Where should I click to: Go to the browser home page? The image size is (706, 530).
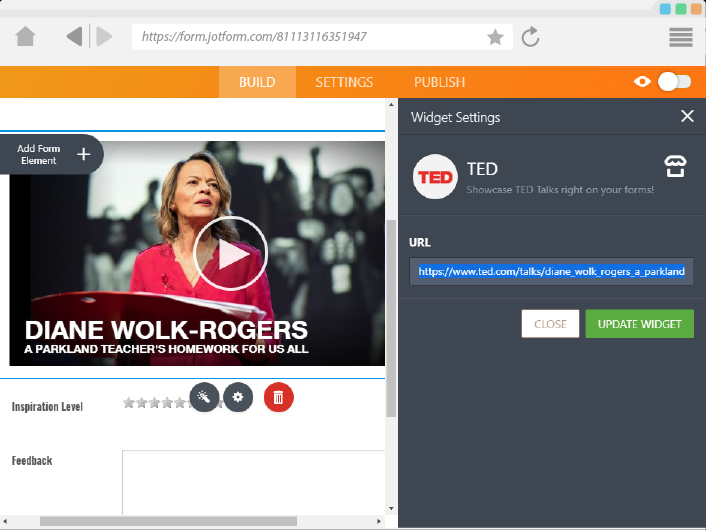[x=25, y=36]
